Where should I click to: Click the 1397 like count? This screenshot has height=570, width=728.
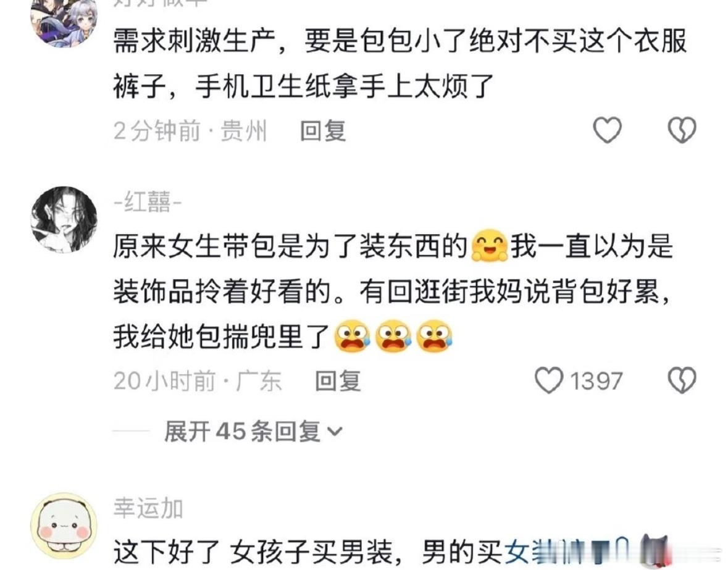coord(596,381)
